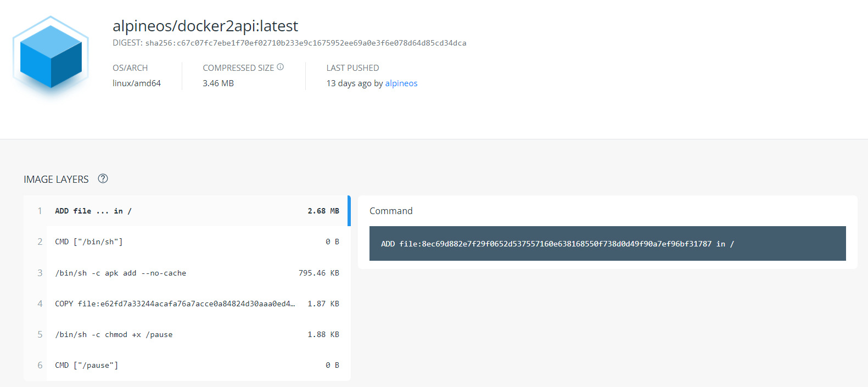Select the CMD ["/bin/sh"] layer
The image size is (868, 387).
[x=187, y=242]
